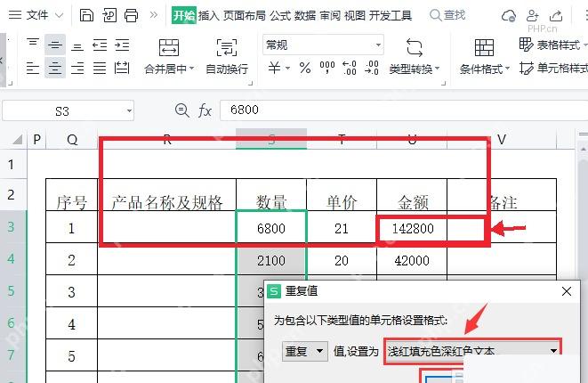The width and height of the screenshot is (588, 383).
Task: Switch to the 页面布局 ribbon tab
Action: click(x=245, y=15)
